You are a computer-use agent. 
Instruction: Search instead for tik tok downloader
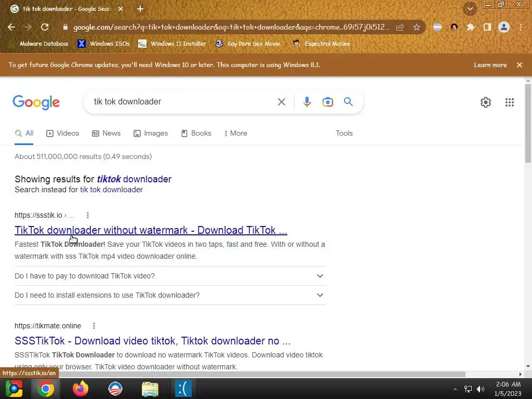click(x=111, y=190)
